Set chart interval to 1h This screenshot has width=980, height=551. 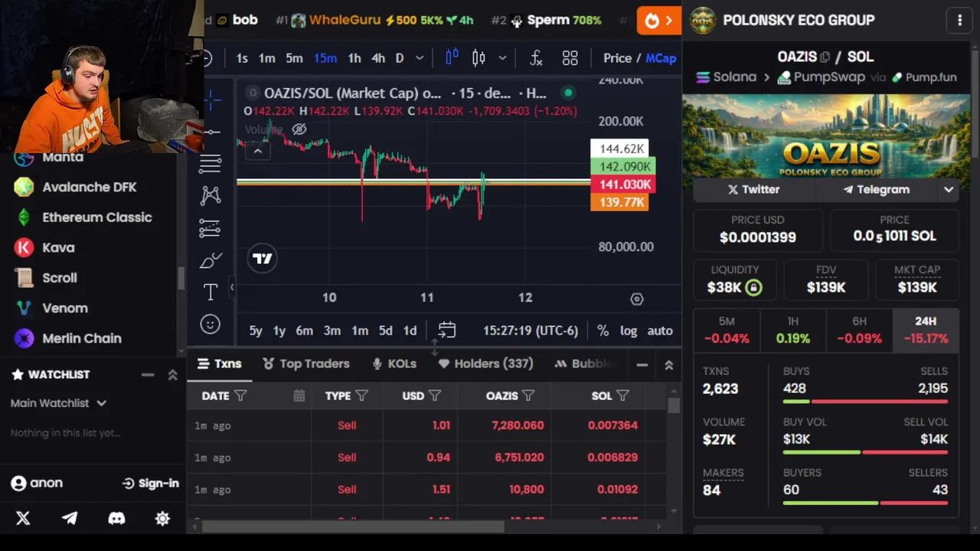[354, 58]
